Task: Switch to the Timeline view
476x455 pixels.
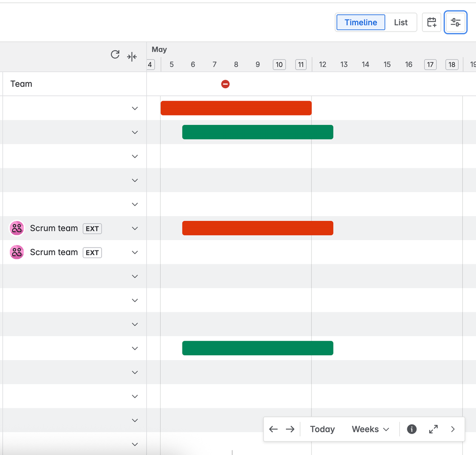Action: click(361, 22)
